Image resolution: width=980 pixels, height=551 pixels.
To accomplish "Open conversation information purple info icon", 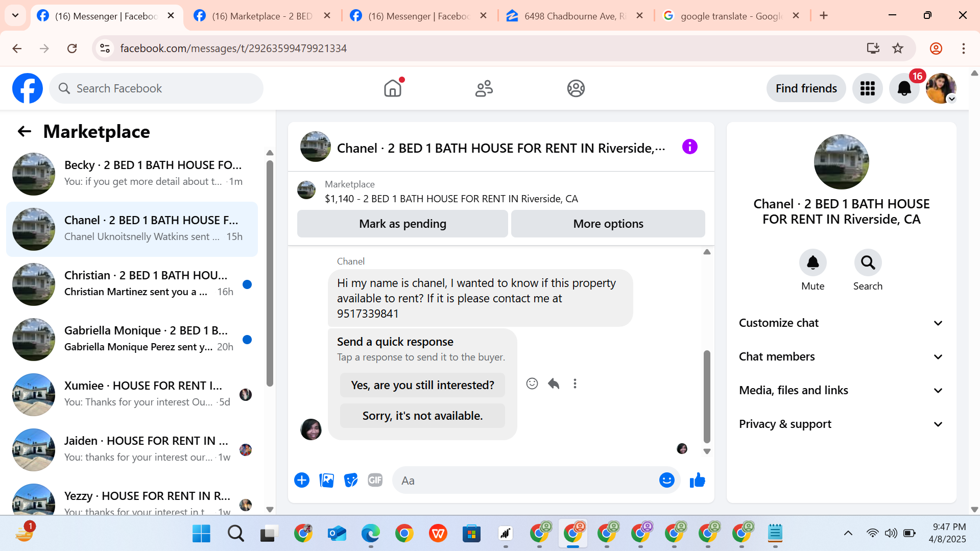I will pyautogui.click(x=689, y=147).
